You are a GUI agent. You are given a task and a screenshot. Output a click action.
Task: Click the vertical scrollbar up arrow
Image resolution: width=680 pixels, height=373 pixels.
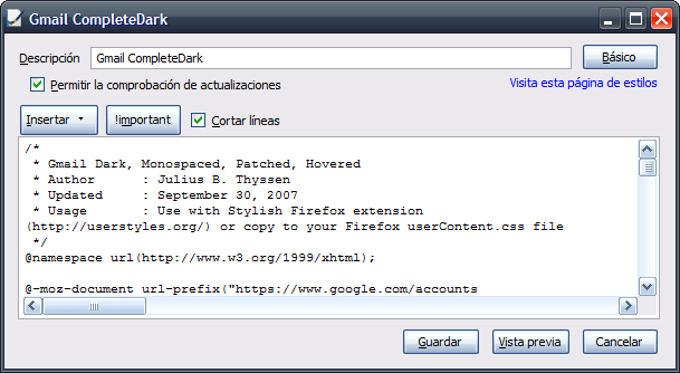647,150
